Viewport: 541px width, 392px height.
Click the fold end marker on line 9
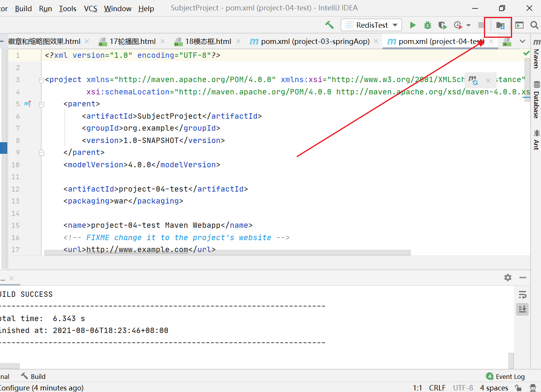(42, 153)
